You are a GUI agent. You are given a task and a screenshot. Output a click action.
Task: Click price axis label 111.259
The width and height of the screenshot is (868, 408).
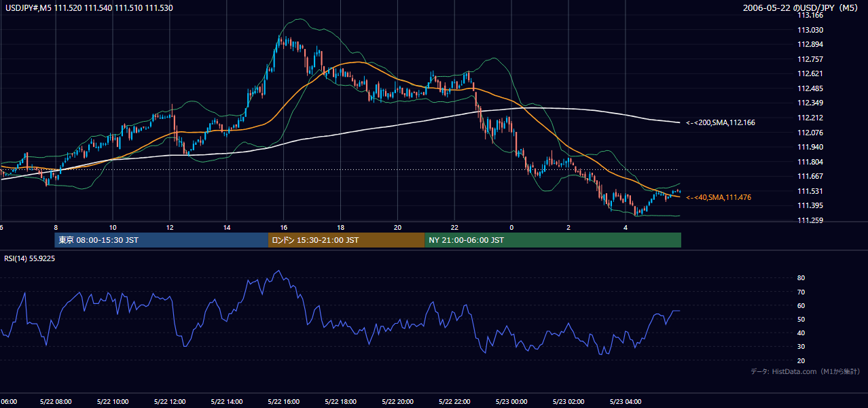pyautogui.click(x=810, y=220)
